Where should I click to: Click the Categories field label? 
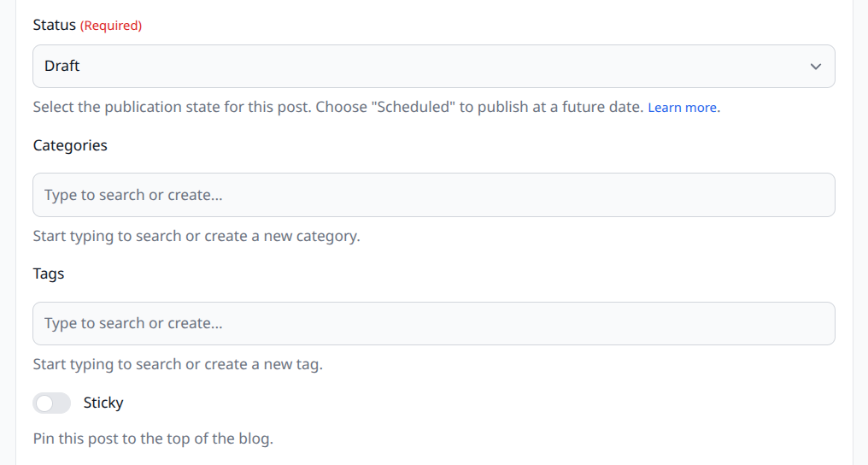(70, 145)
